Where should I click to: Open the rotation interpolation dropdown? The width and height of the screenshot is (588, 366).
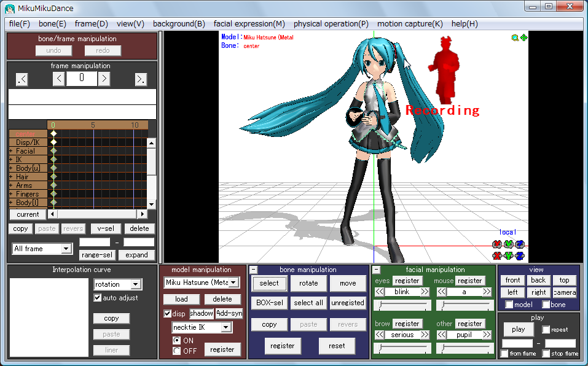(x=136, y=284)
